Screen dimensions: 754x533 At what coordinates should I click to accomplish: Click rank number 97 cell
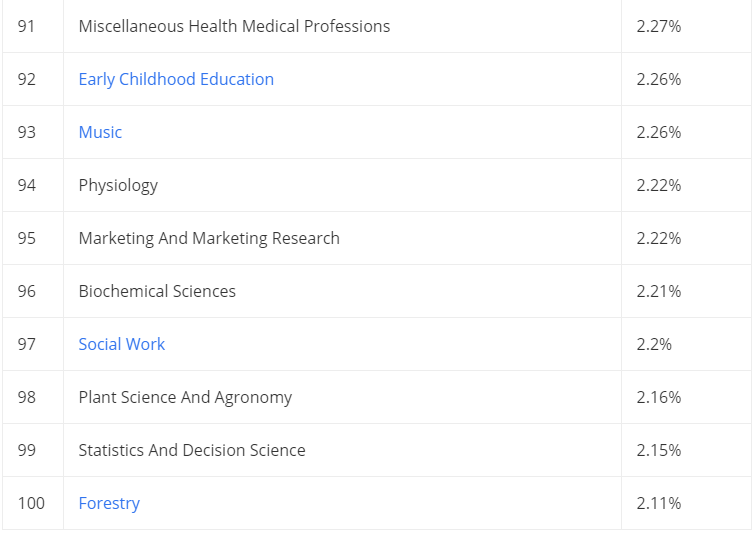[x=33, y=344]
